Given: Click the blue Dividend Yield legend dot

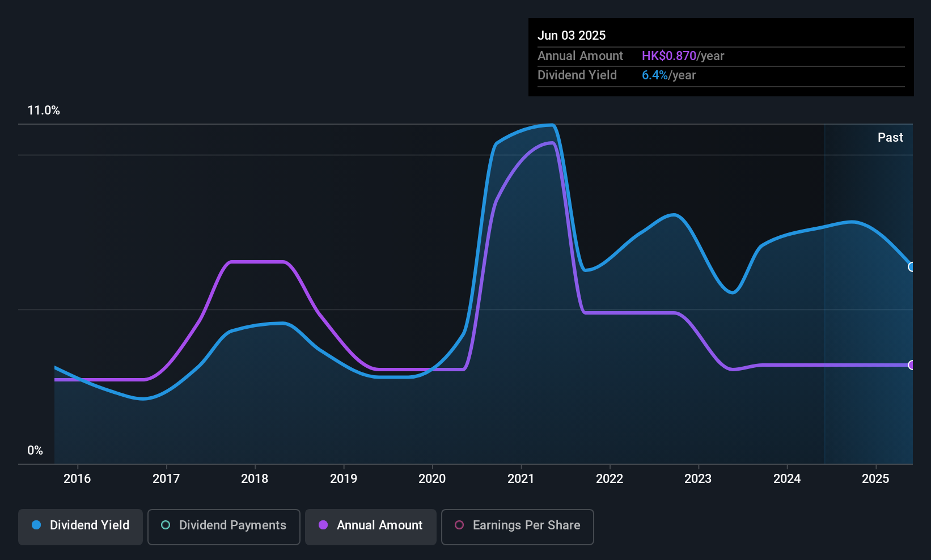Looking at the screenshot, I should (x=36, y=525).
